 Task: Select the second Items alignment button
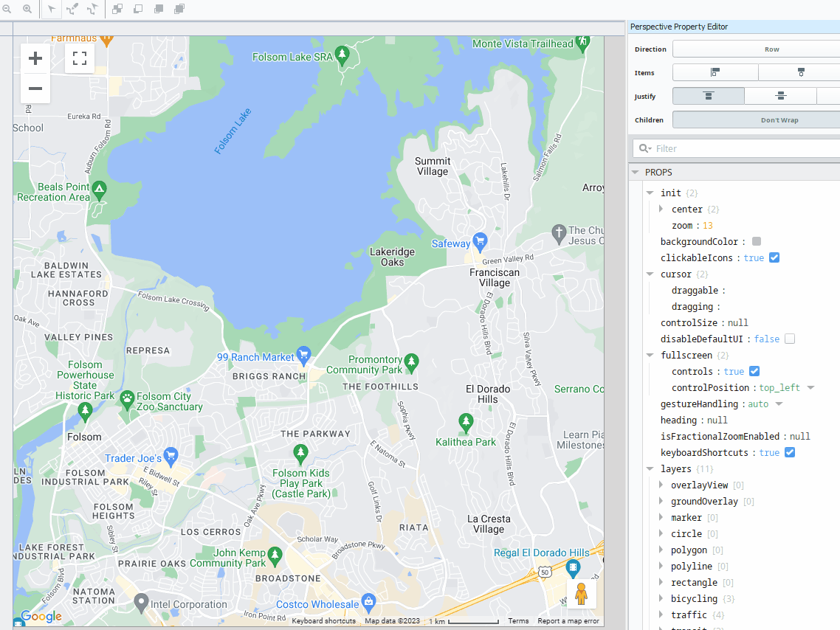tap(801, 72)
